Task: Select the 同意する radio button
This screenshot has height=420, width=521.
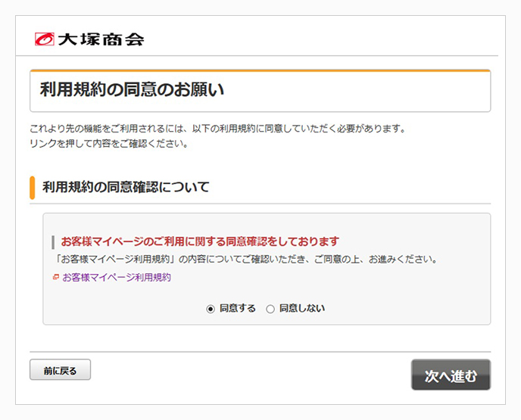Action: point(211,309)
